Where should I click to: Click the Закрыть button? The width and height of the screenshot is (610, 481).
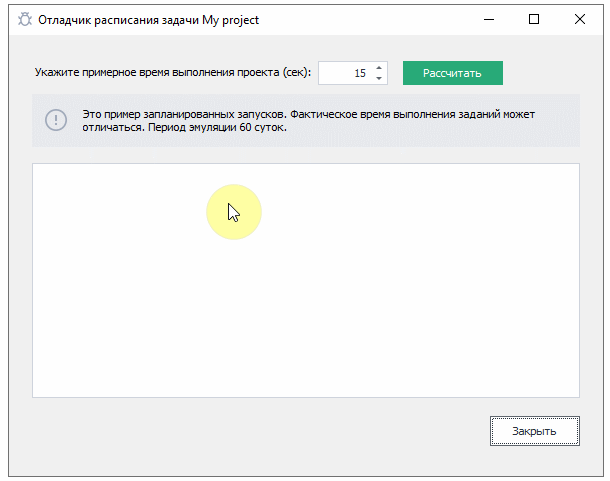point(535,431)
